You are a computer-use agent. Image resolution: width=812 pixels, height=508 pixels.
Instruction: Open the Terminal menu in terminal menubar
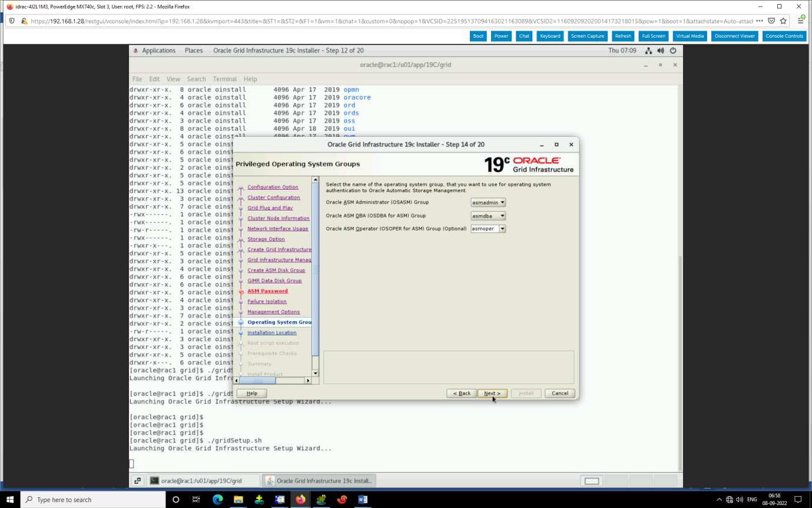point(225,79)
